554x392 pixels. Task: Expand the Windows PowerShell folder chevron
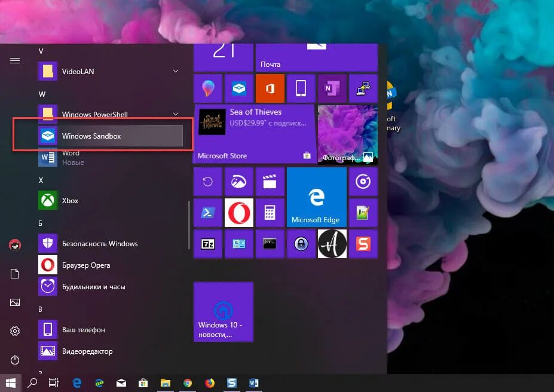[x=176, y=114]
